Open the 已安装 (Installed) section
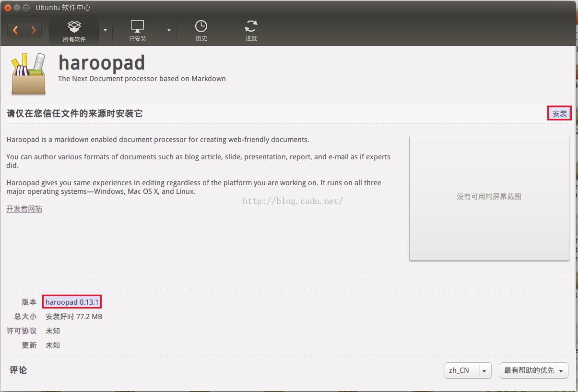 (138, 31)
